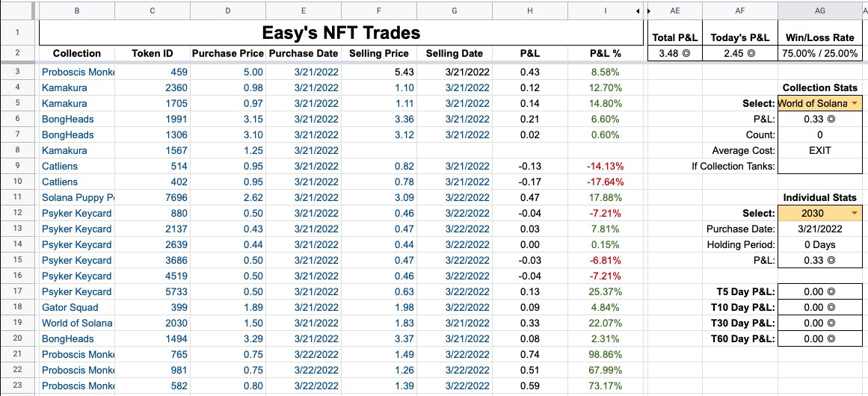Select column C header
Screen dimensions: 868x396
pos(153,10)
